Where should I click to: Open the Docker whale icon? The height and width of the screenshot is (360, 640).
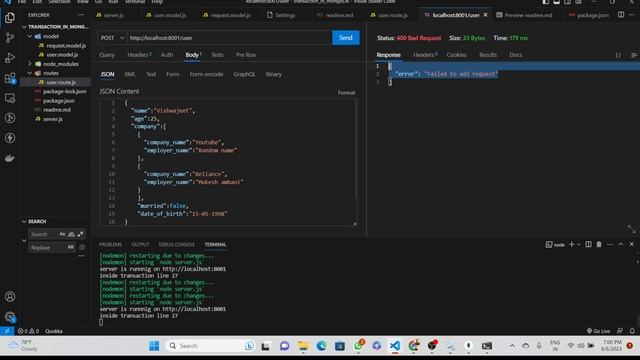(10, 158)
